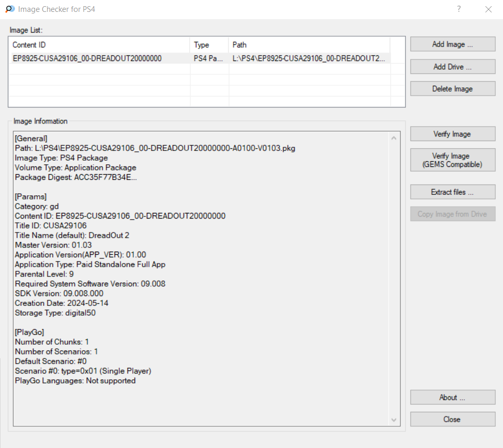
Task: Open the Extract files ... dialog
Action: tap(453, 192)
